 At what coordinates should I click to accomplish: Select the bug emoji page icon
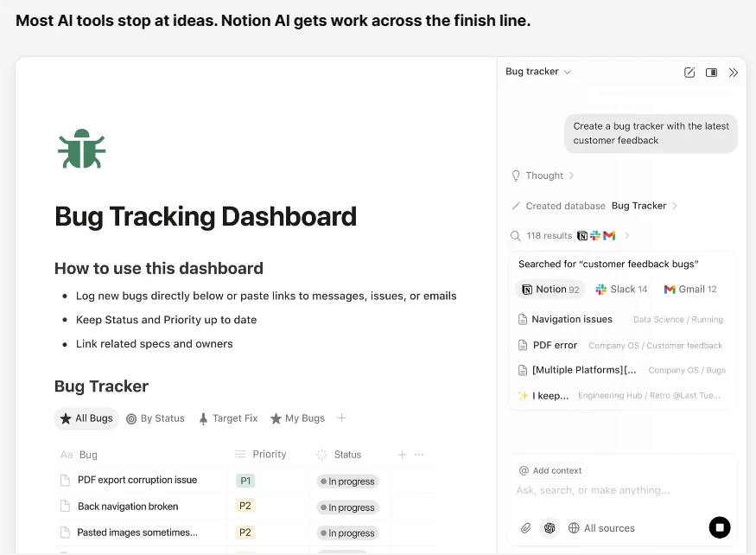tap(80, 147)
